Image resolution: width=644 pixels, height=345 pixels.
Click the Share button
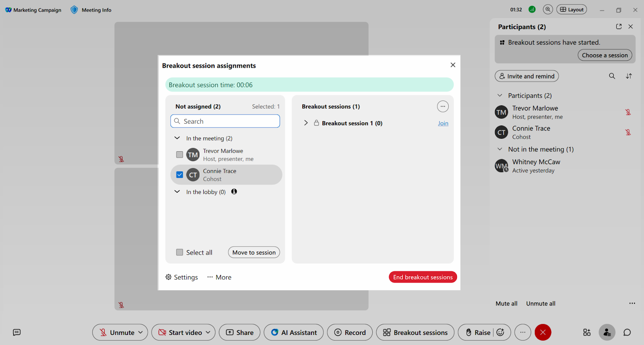239,332
